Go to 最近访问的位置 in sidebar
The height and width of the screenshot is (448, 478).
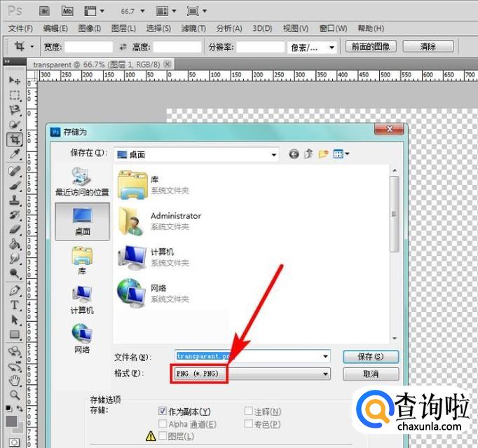82,182
